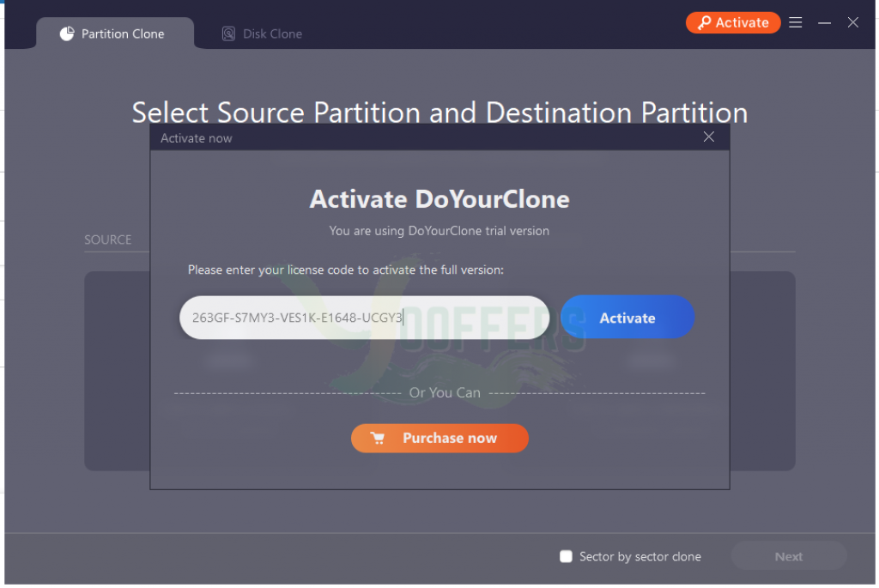Click the blue Activate button beside the license field
879x588 pixels.
627,318
